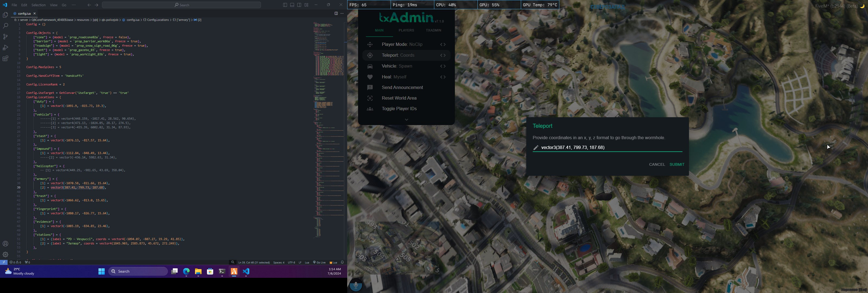Open Microsoft Store from the taskbar

coord(210,271)
